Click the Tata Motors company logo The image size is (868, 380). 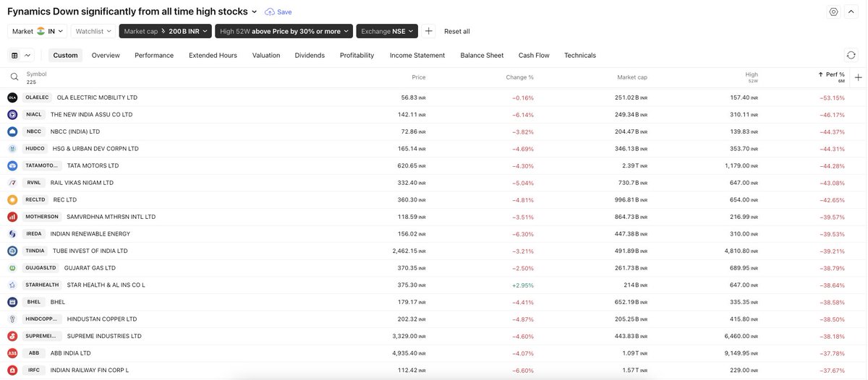click(x=12, y=165)
